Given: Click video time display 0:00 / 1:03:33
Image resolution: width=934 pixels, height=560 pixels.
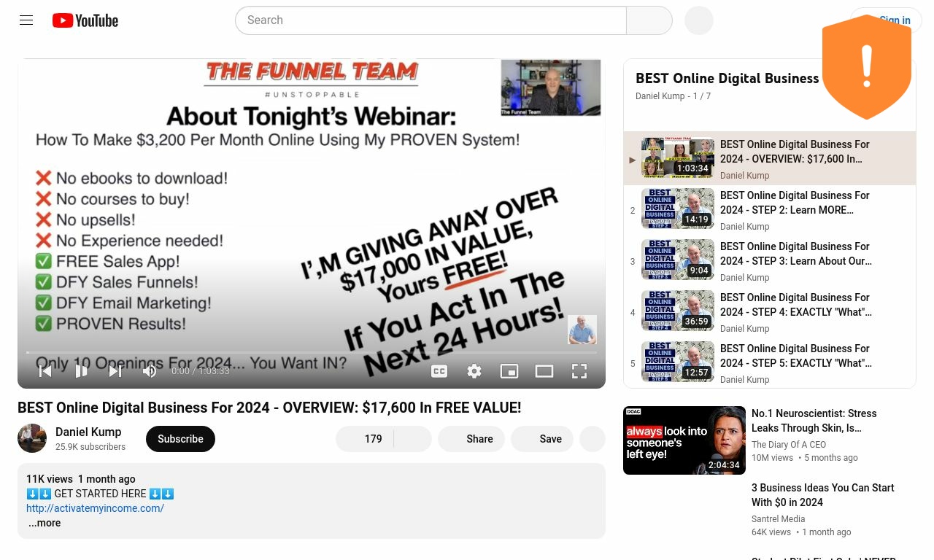Looking at the screenshot, I should [x=200, y=371].
